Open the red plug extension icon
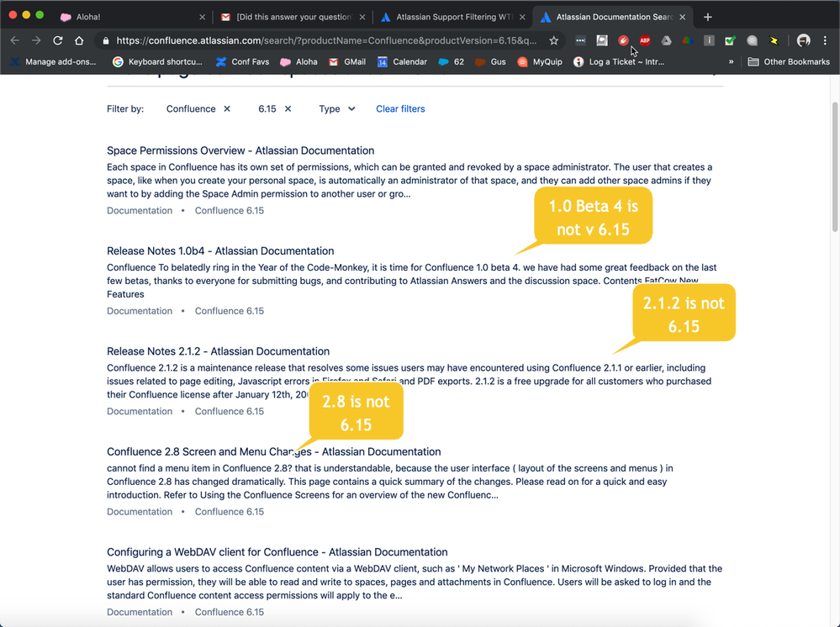This screenshot has height=627, width=840. (x=623, y=40)
